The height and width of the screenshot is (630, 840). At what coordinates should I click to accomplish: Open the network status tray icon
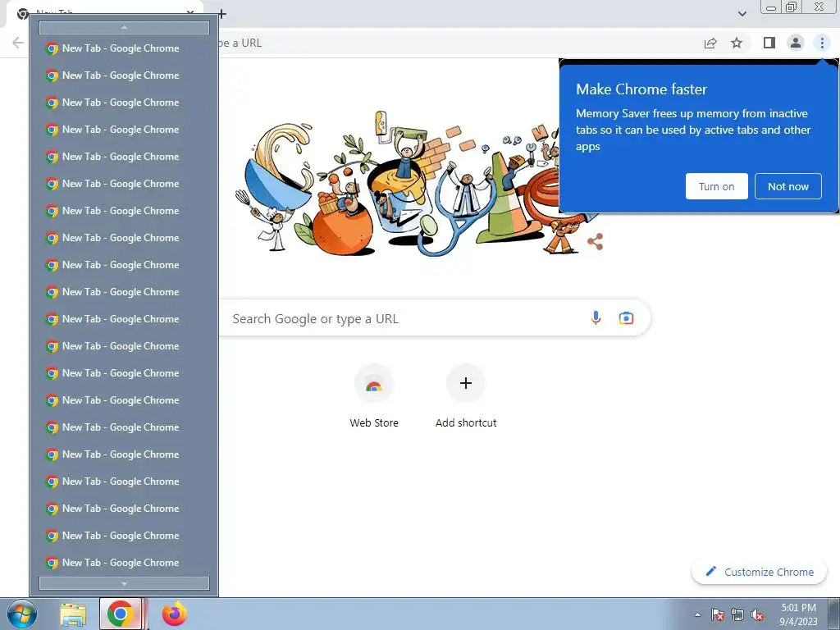[737, 614]
